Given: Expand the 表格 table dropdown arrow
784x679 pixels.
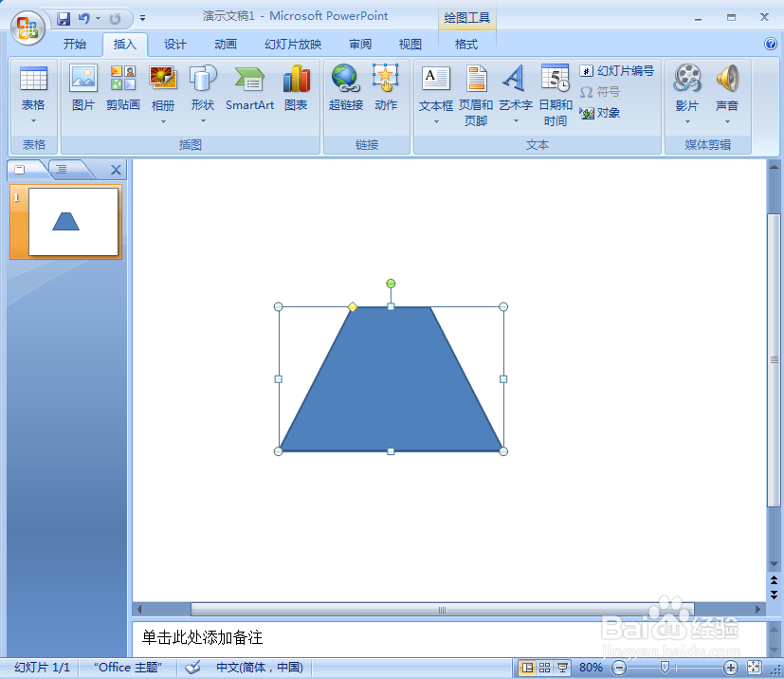Looking at the screenshot, I should point(33,121).
